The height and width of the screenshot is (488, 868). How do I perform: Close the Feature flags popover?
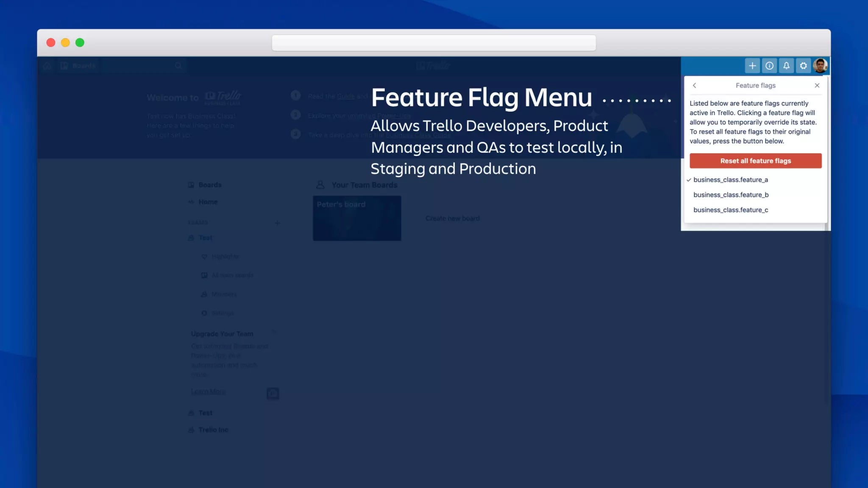[x=817, y=86]
